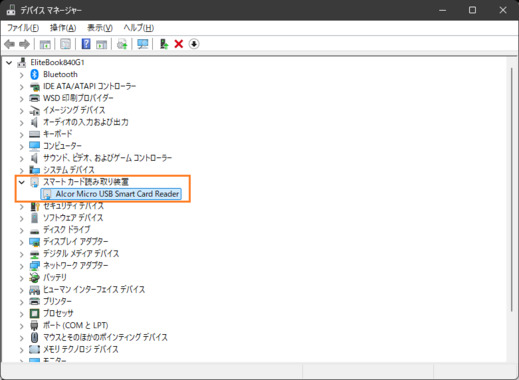Click the Properties toolbar icon
Viewport: 519px width, 380px height.
click(x=65, y=44)
